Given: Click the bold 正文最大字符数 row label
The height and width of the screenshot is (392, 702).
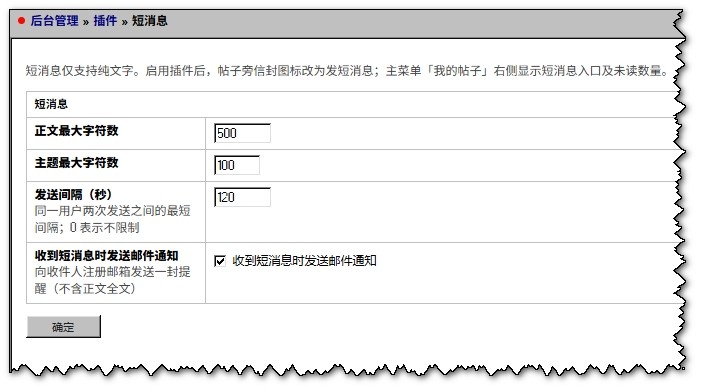Looking at the screenshot, I should click(x=77, y=131).
